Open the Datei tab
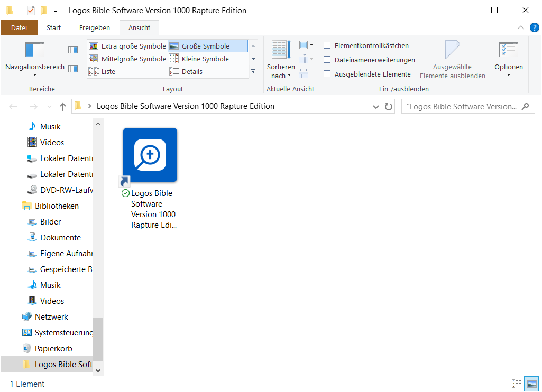The width and height of the screenshot is (542, 392). (19, 28)
